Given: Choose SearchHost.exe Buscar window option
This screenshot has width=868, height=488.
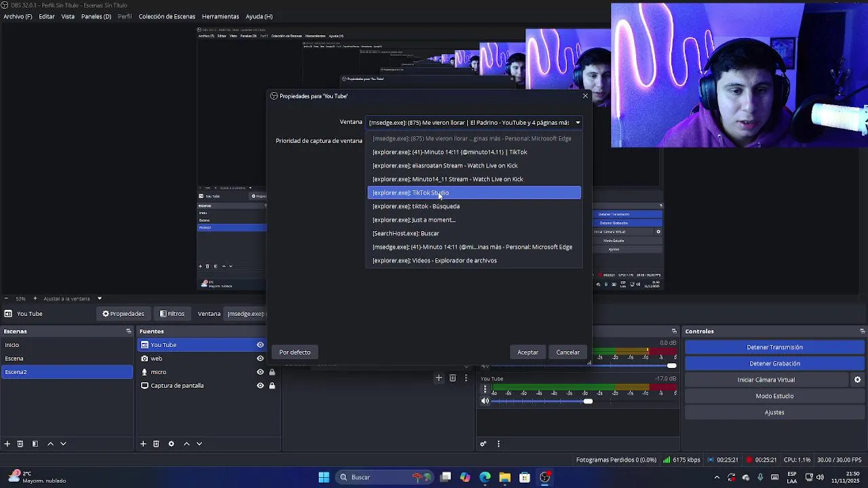Looking at the screenshot, I should (x=474, y=233).
